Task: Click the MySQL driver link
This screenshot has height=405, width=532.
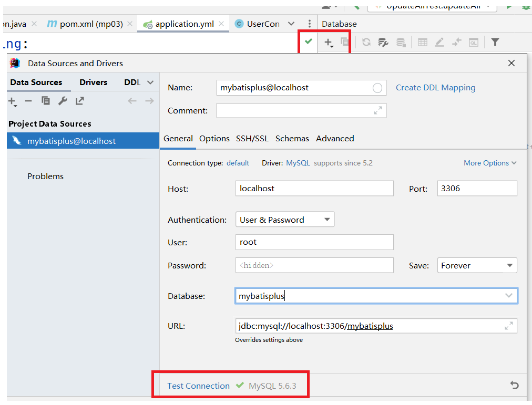Action: 298,163
